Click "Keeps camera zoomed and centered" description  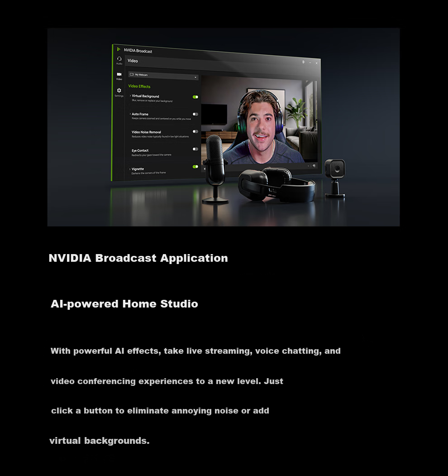click(162, 119)
